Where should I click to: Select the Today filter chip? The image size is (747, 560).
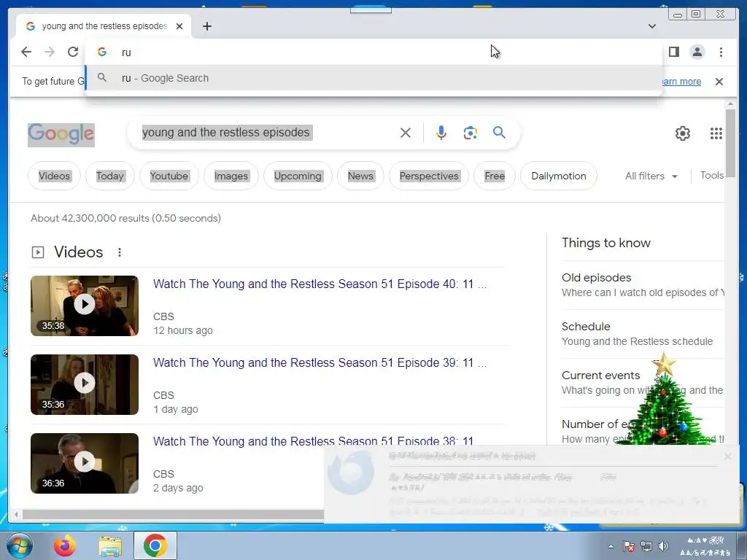(x=110, y=176)
